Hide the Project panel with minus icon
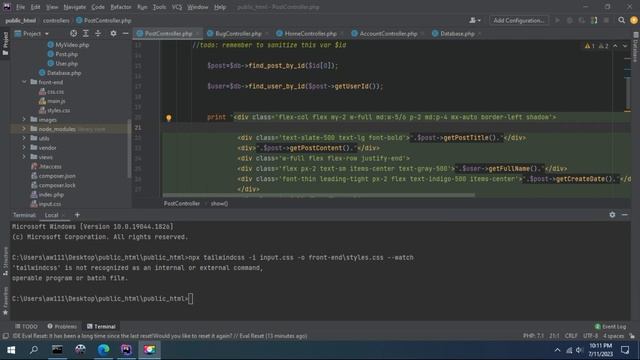The width and height of the screenshot is (640, 360). pos(125,33)
